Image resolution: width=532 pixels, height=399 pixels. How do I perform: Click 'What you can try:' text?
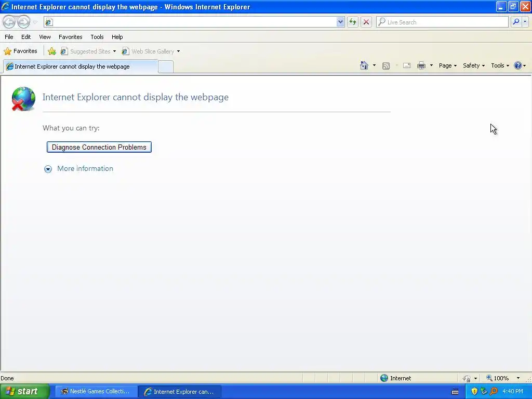pyautogui.click(x=71, y=128)
